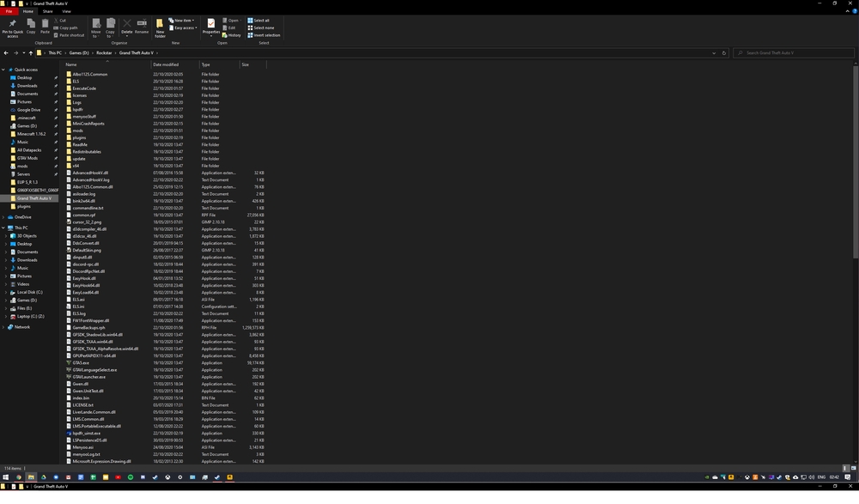This screenshot has width=859, height=504.
Task: Click the Rockstar breadcrumb in address bar
Action: 104,53
